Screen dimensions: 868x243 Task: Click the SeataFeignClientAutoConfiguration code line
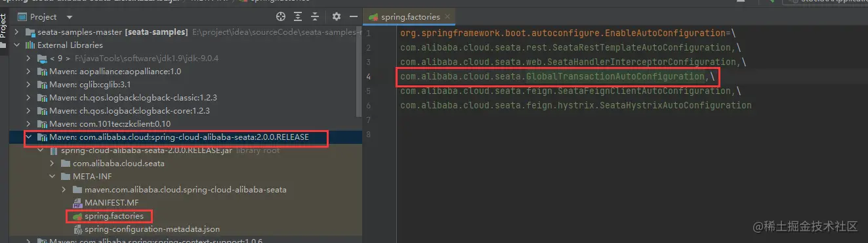coord(571,91)
